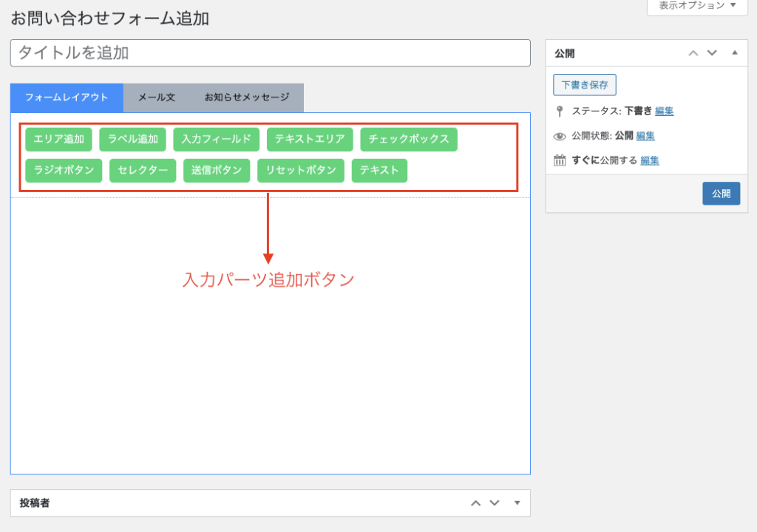Expand the 表示オプション dropdown
757x532 pixels.
coord(692,6)
